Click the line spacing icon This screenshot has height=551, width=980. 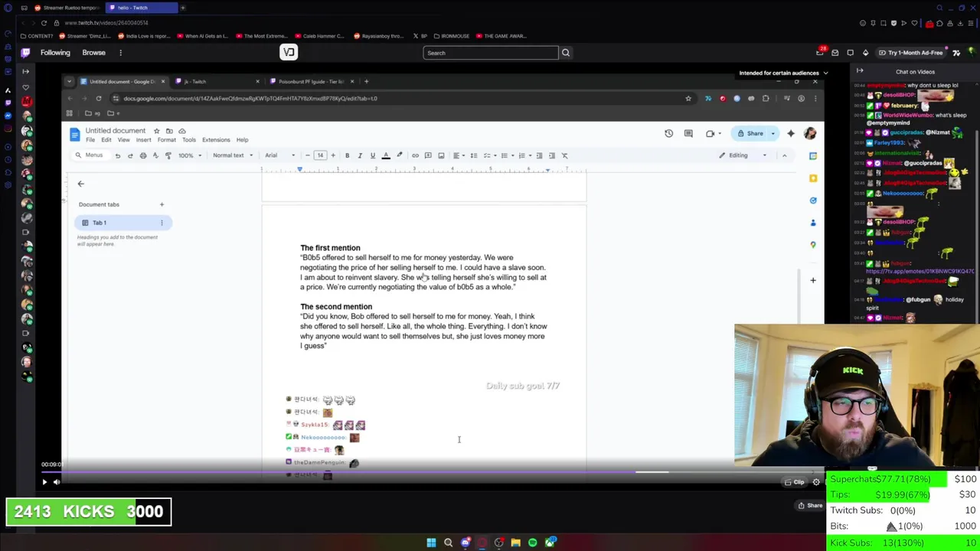click(x=474, y=155)
